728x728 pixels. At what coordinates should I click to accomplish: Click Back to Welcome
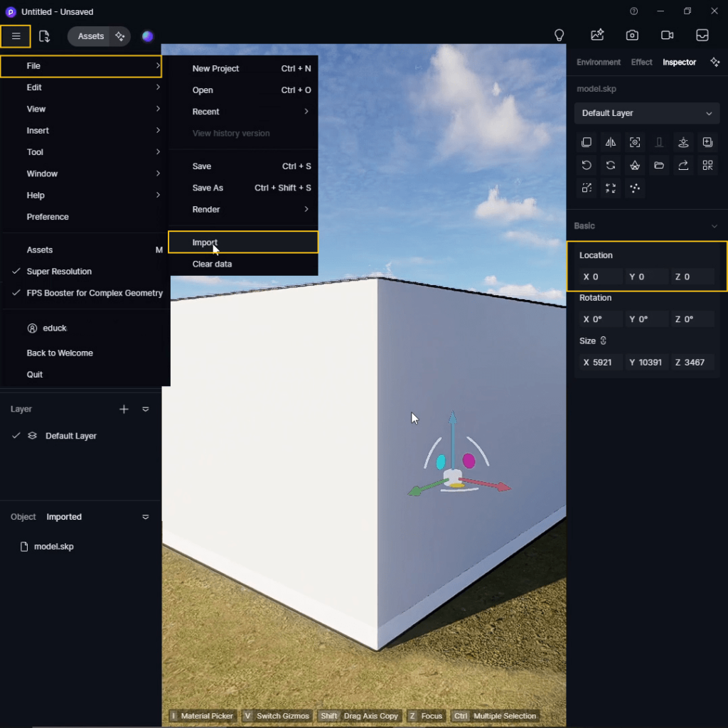60,353
